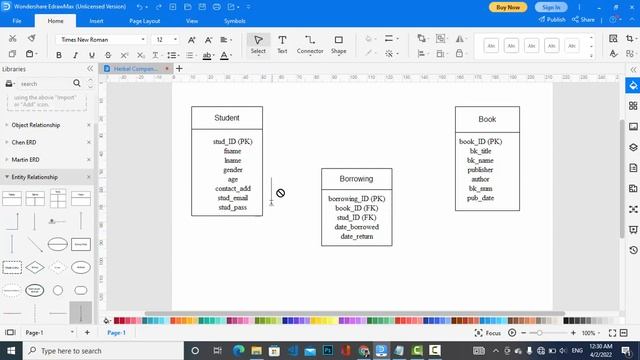640x360 pixels.
Task: Click the Format Painter icon
Action: (x=31, y=38)
